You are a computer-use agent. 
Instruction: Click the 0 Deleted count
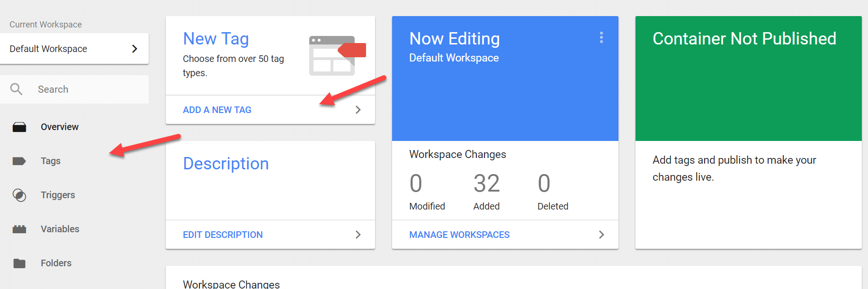click(x=544, y=184)
